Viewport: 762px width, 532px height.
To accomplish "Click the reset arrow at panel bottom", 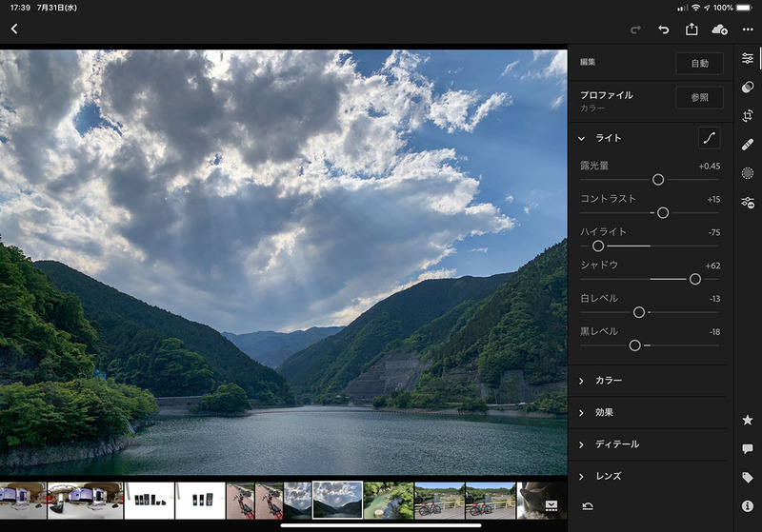I will click(x=588, y=506).
